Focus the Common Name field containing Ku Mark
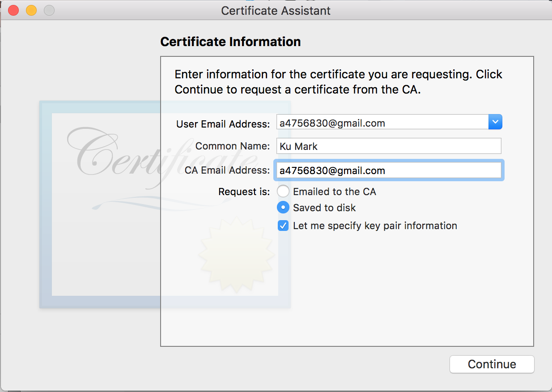 (x=388, y=146)
